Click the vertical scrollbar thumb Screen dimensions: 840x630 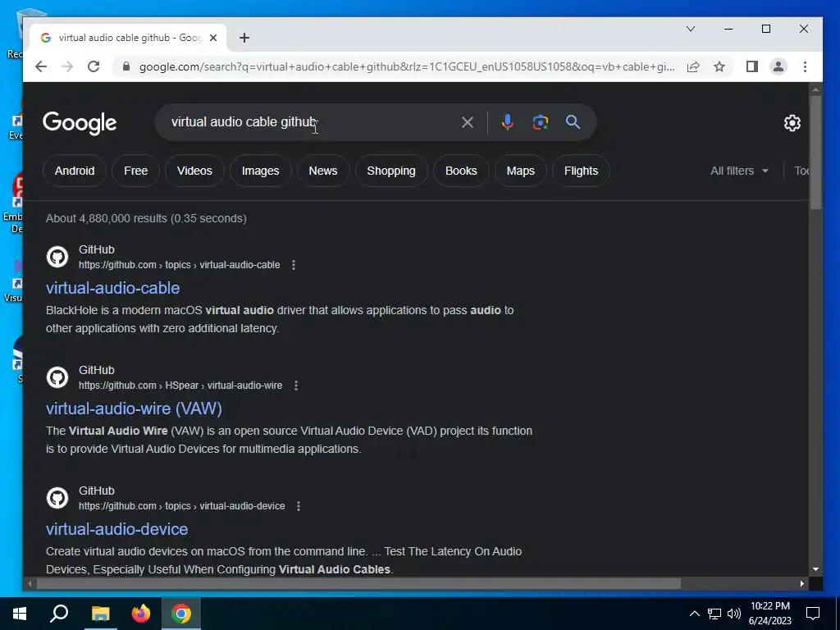coord(815,152)
